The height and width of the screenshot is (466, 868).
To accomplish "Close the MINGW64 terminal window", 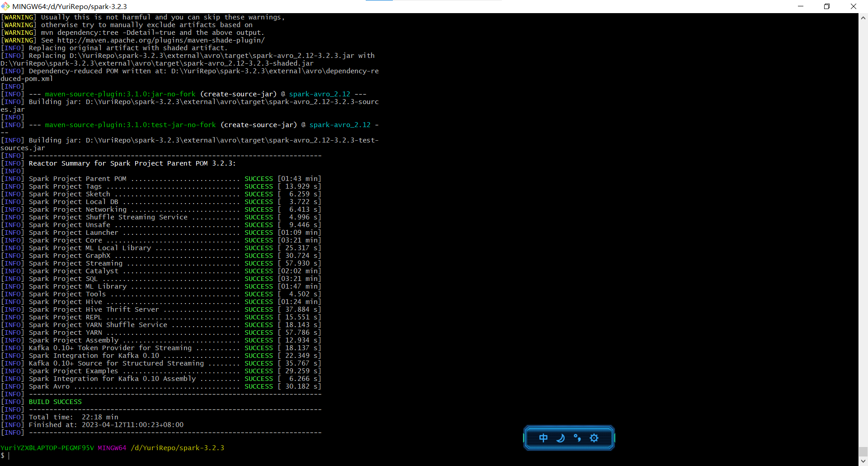I will point(854,6).
